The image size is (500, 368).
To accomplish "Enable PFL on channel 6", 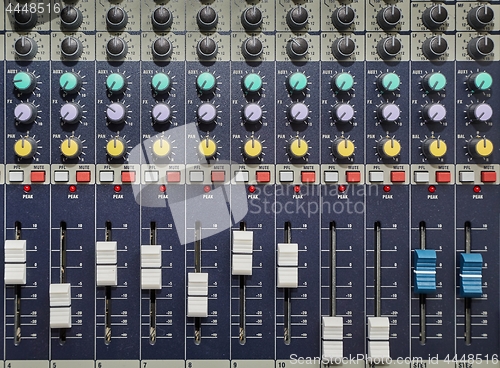I will point(107,176).
